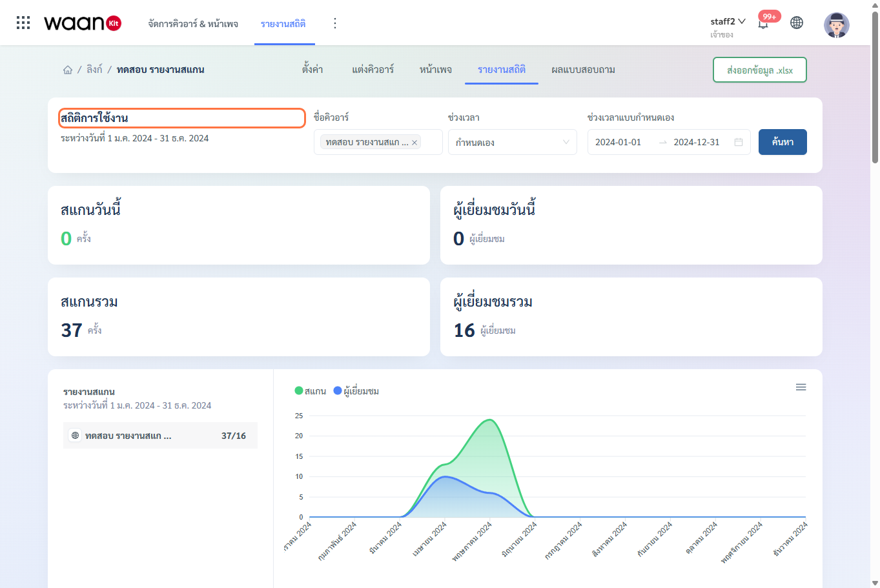Viewport: 880px width, 588px height.
Task: Click the สแกนวันนี้ 0 count
Action: pyautogui.click(x=66, y=239)
